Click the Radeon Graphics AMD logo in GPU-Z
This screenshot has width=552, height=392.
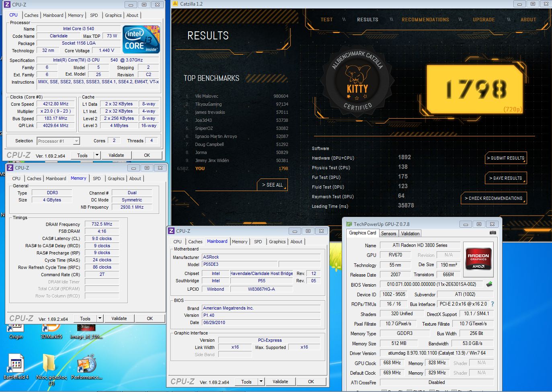[478, 259]
